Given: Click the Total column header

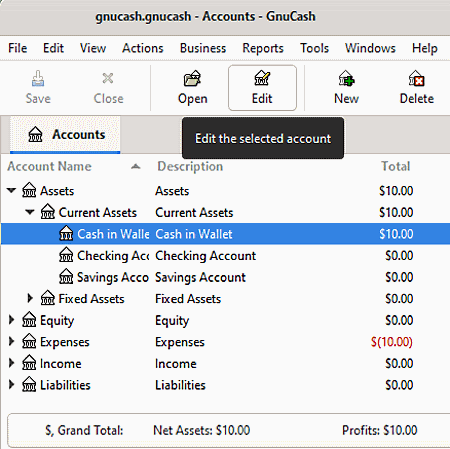Looking at the screenshot, I should [x=396, y=166].
